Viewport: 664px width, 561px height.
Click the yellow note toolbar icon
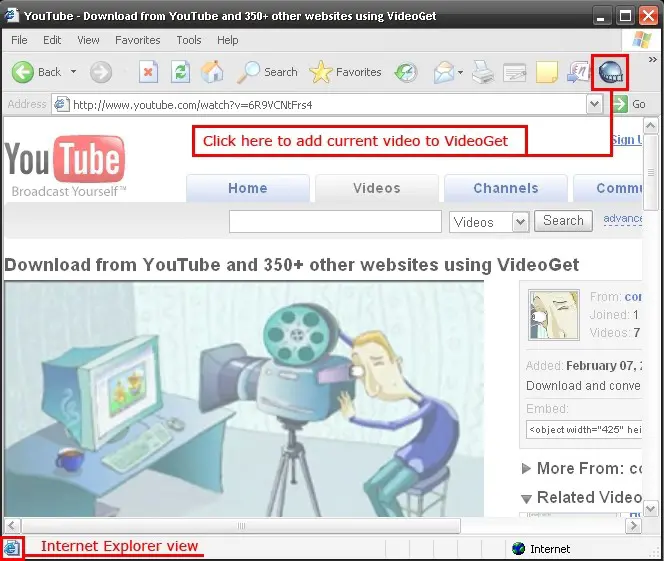(x=546, y=72)
